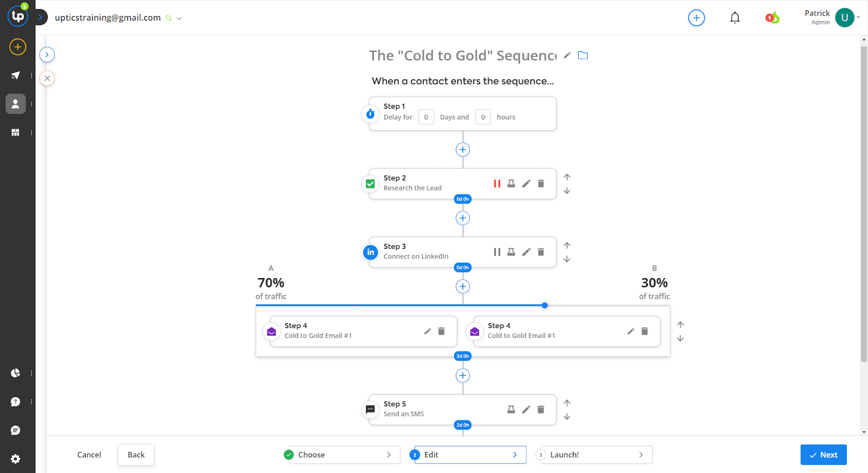Screen dimensions: 868x473
Task: Open the folder icon beside sequence title
Action: coord(583,55)
